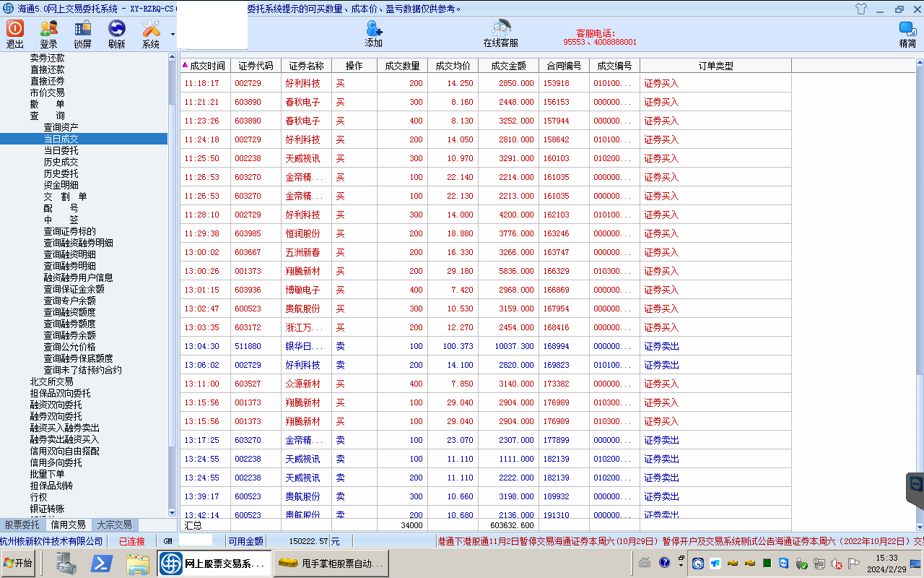The width and height of the screenshot is (924, 578).
Task: Select 历史成交 in the query tree
Action: 61,162
